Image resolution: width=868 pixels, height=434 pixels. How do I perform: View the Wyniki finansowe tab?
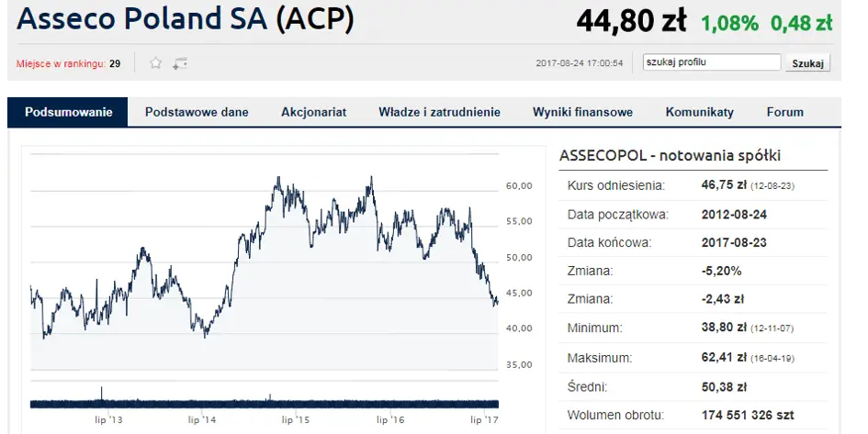(582, 113)
